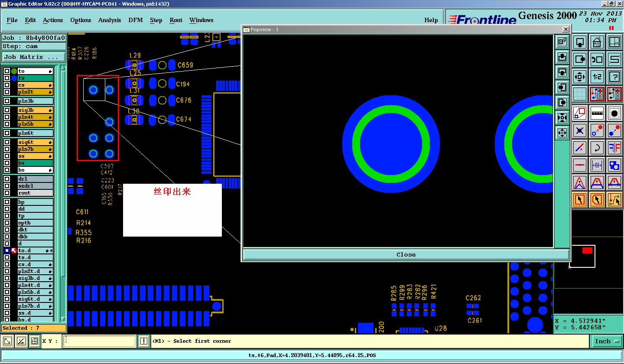Screen dimensions: 624x364
Task: Expand the DFM menu
Action: pos(135,20)
